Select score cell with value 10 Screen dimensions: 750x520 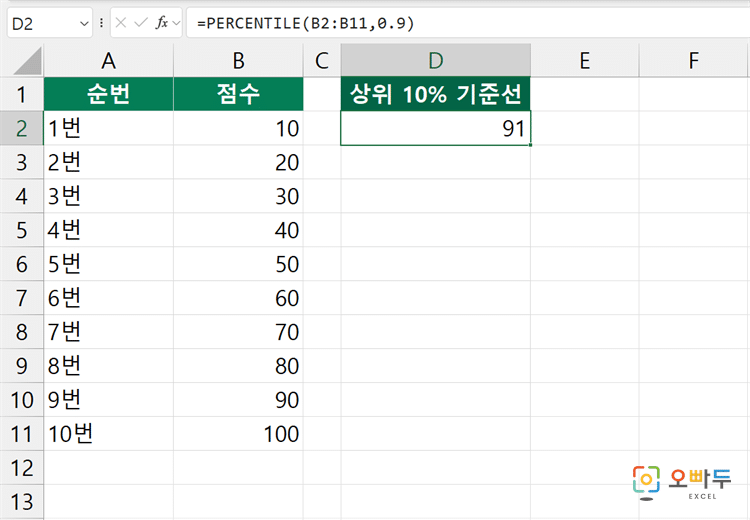point(238,128)
